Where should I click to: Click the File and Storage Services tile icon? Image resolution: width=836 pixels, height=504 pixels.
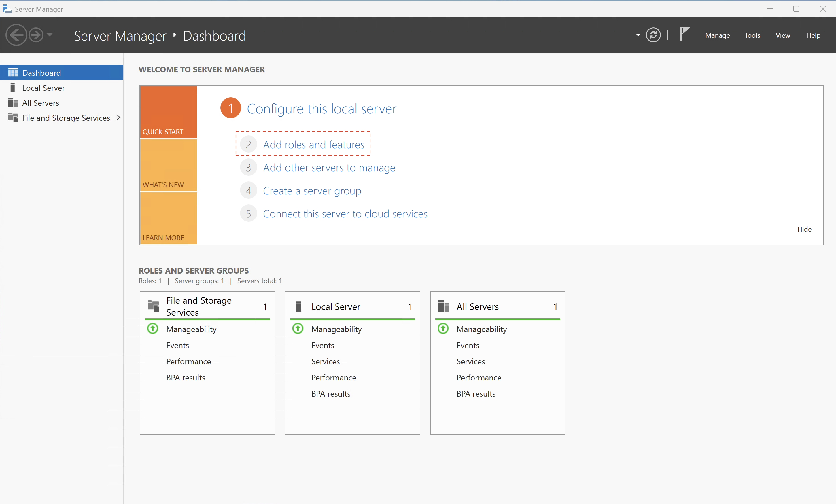(x=153, y=306)
